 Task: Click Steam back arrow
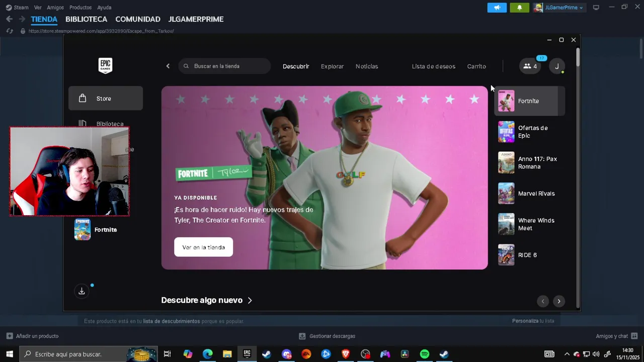click(9, 19)
